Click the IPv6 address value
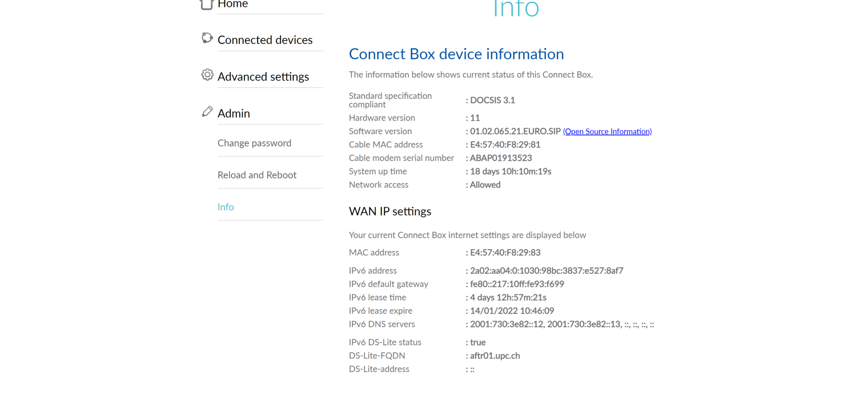 (x=546, y=271)
